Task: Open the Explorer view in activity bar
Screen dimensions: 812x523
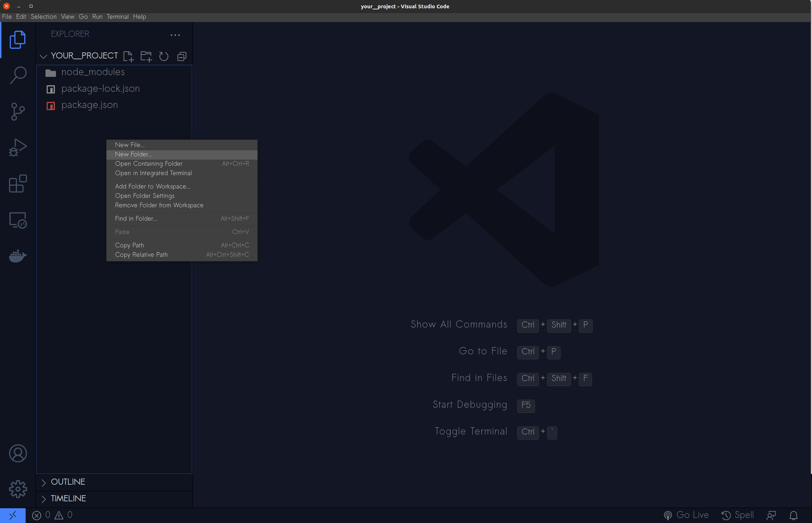Action: 18,40
